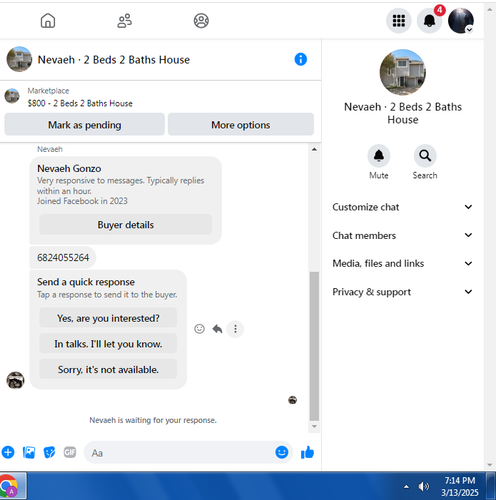This screenshot has width=496, height=500.
Task: Click Mark as pending button
Action: tap(85, 125)
